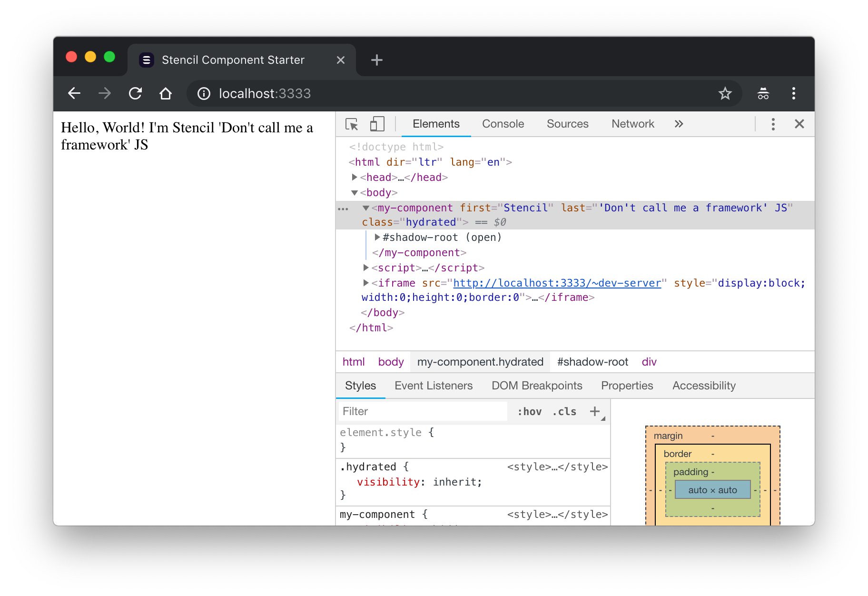Bookmark this page with the star
The height and width of the screenshot is (596, 868).
coord(725,93)
